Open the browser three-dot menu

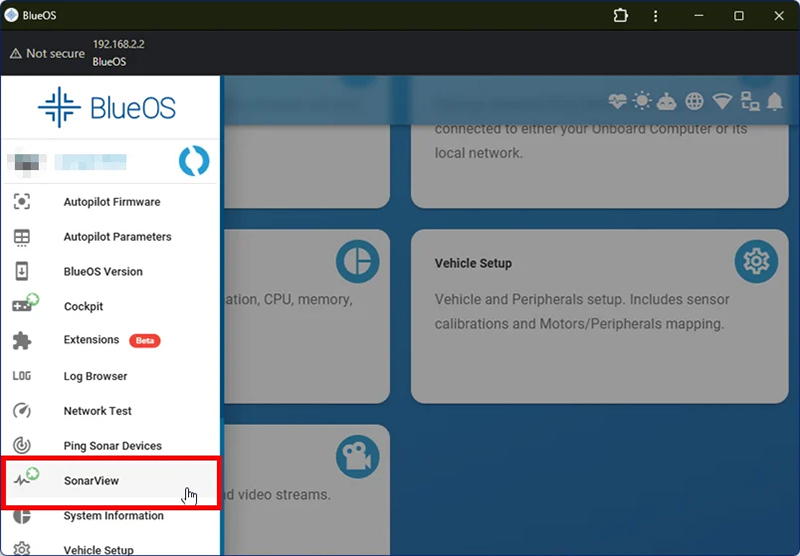(655, 15)
